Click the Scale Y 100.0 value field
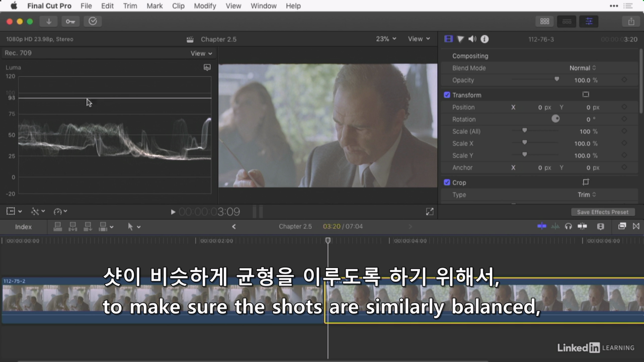644x362 pixels. click(582, 155)
